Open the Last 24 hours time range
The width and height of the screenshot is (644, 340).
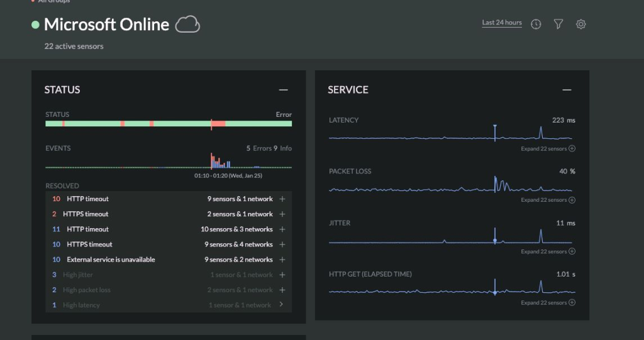502,23
